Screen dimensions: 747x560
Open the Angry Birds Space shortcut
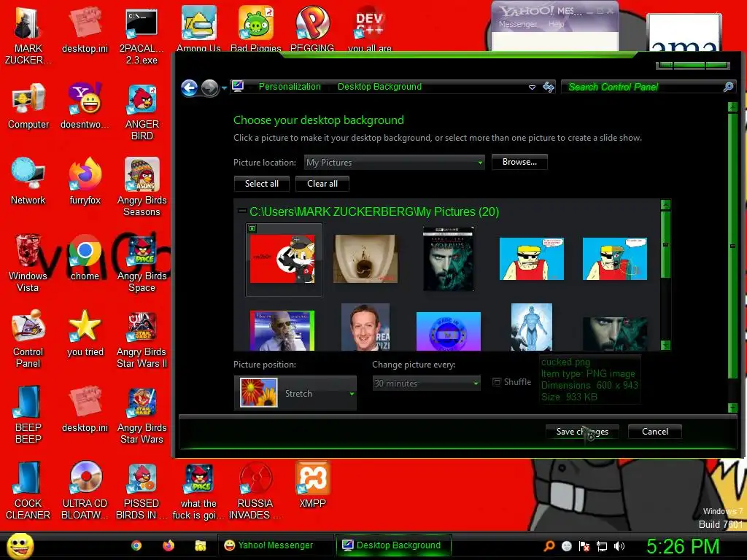pyautogui.click(x=142, y=262)
